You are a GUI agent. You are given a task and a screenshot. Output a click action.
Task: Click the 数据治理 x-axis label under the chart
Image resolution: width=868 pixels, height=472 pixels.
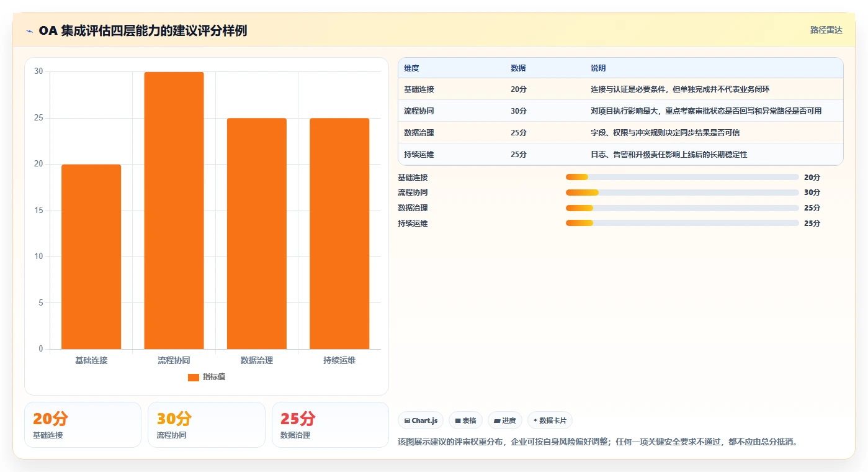point(257,360)
